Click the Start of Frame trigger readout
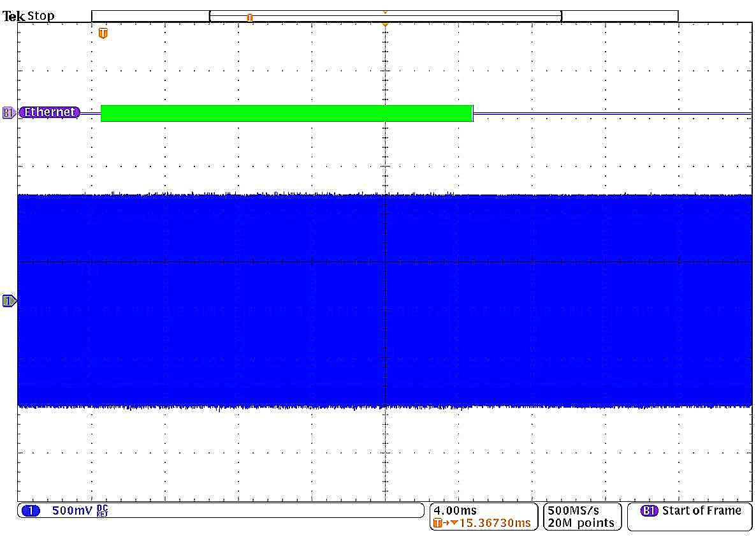The width and height of the screenshot is (756, 537). click(702, 510)
